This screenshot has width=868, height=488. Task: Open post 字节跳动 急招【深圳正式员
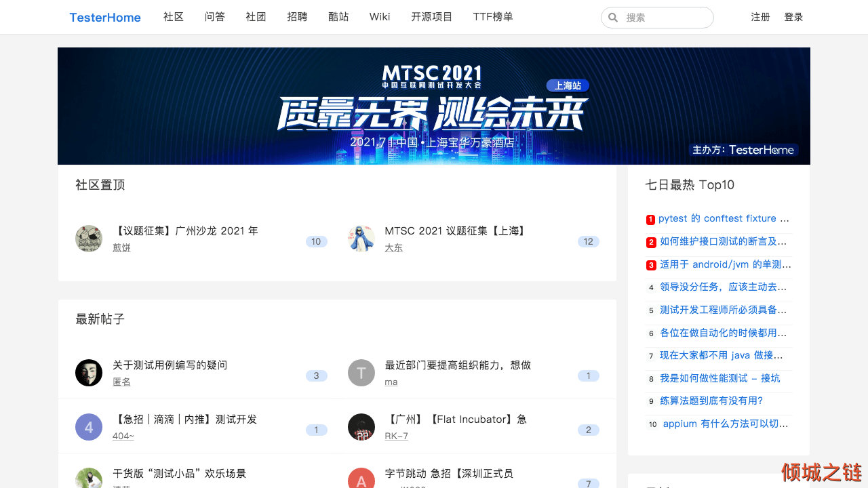[x=449, y=474]
